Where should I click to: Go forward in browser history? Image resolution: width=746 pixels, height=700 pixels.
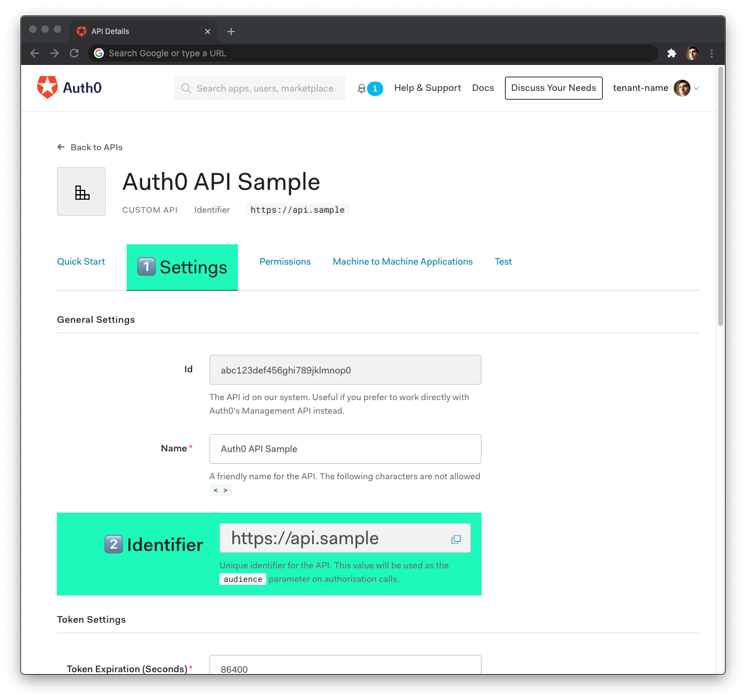click(54, 53)
